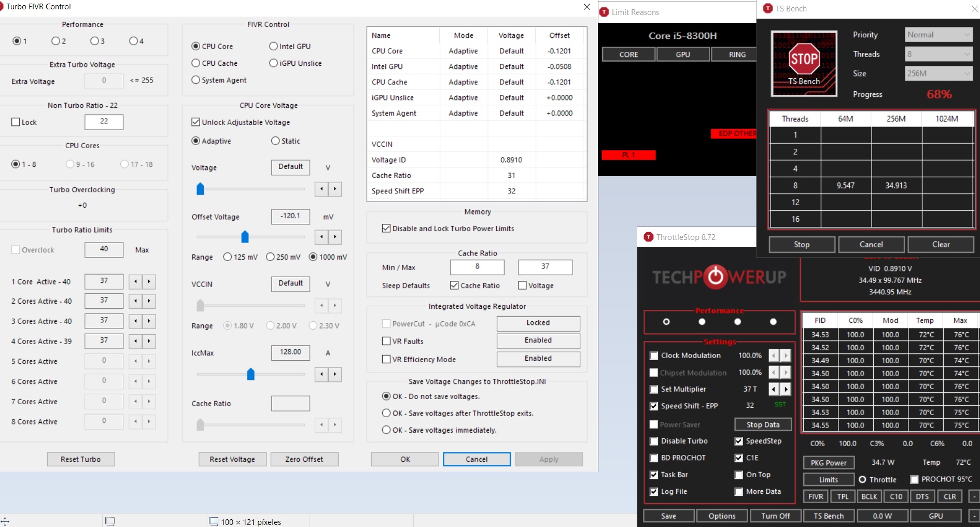Toggle Disable and Lock Turbo Power Limits

point(386,229)
